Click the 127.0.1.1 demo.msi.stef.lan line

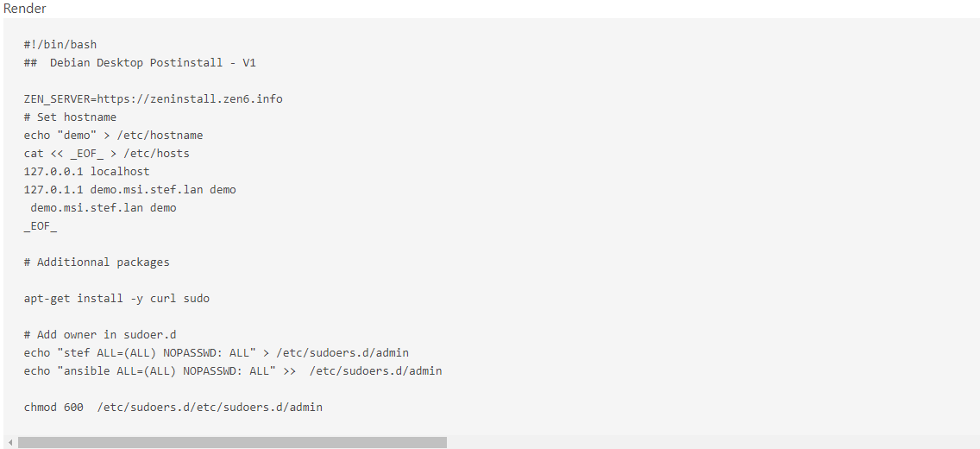(129, 190)
